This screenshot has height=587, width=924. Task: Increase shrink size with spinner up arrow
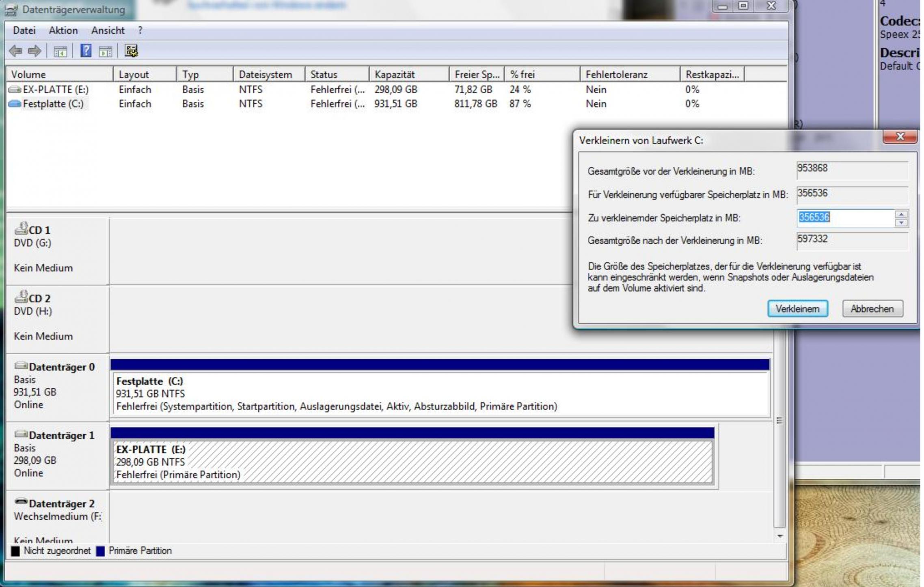click(901, 214)
